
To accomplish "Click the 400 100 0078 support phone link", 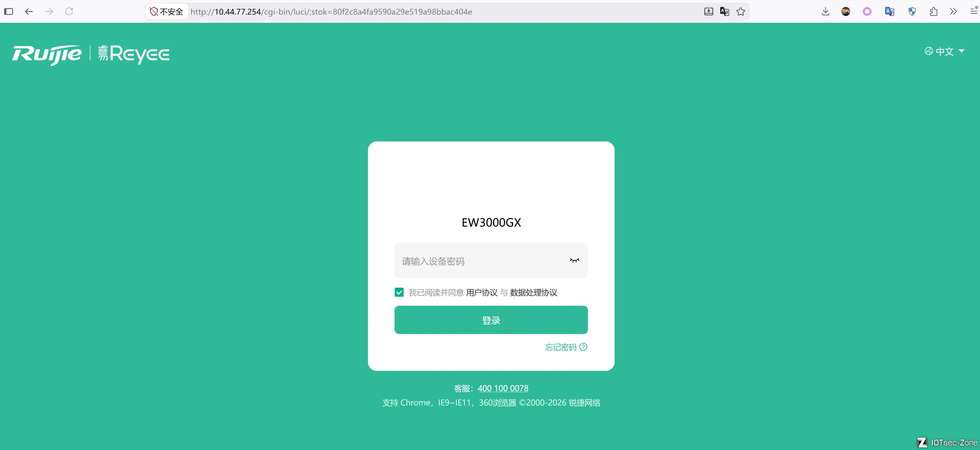I will (503, 388).
